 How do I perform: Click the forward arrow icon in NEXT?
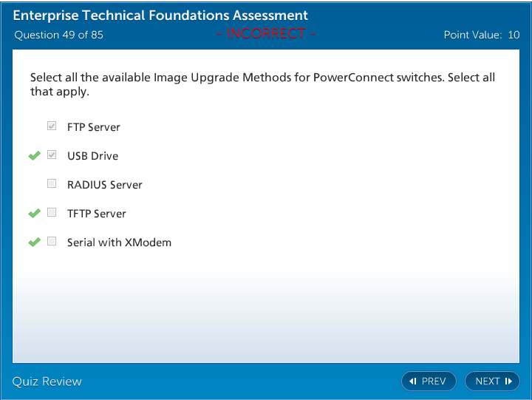[508, 382]
